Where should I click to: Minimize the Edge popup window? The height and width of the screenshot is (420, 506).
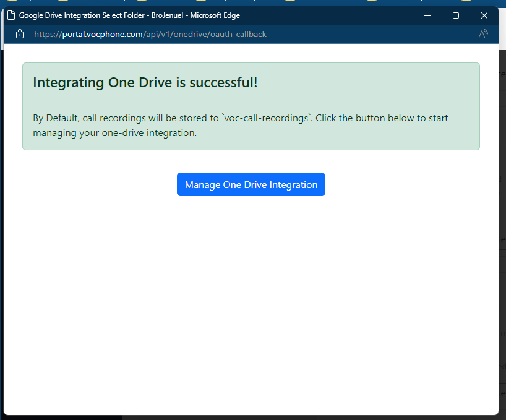click(x=427, y=15)
